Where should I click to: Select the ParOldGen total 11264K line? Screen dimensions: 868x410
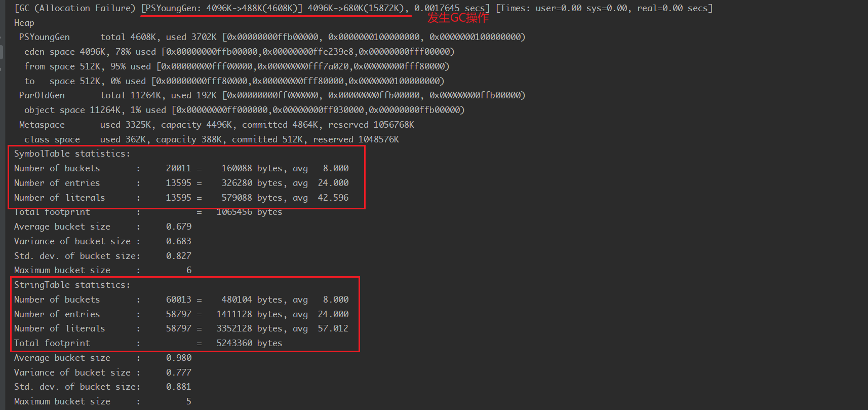272,95
